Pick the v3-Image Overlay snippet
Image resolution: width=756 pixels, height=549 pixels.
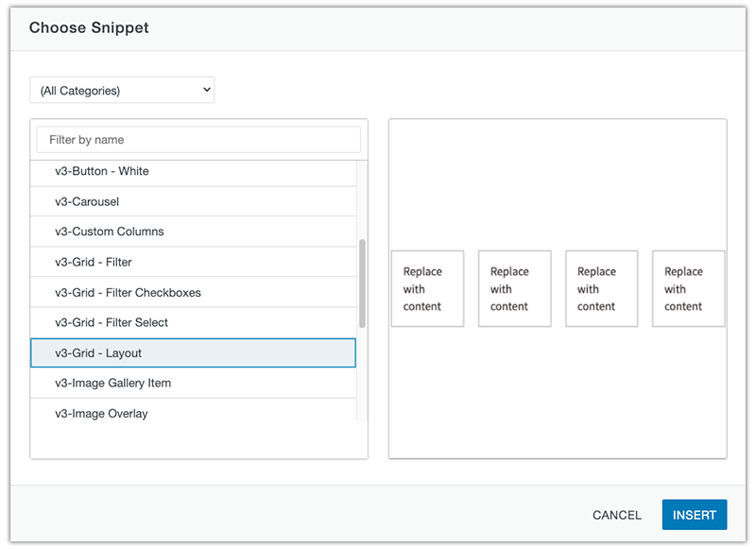(194, 411)
